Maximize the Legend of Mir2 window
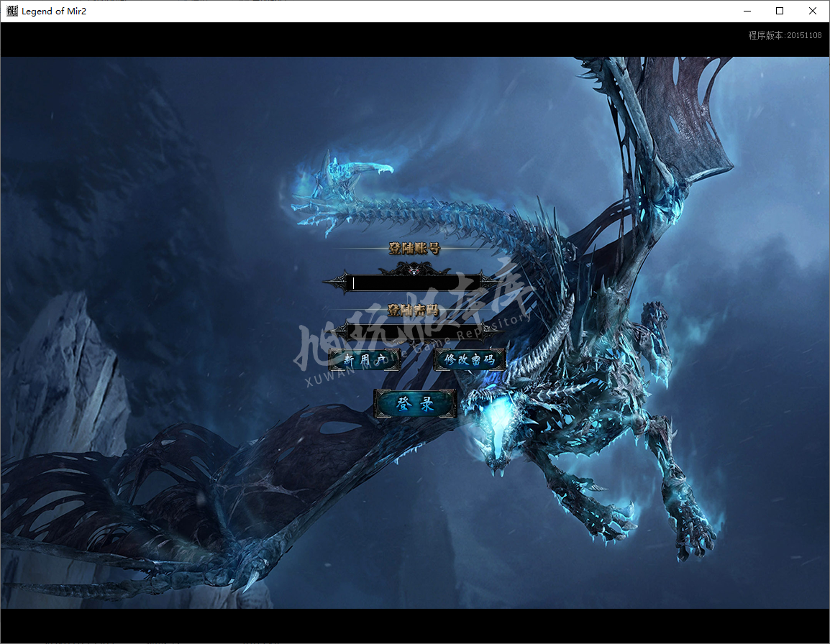This screenshot has height=644, width=830. tap(780, 11)
